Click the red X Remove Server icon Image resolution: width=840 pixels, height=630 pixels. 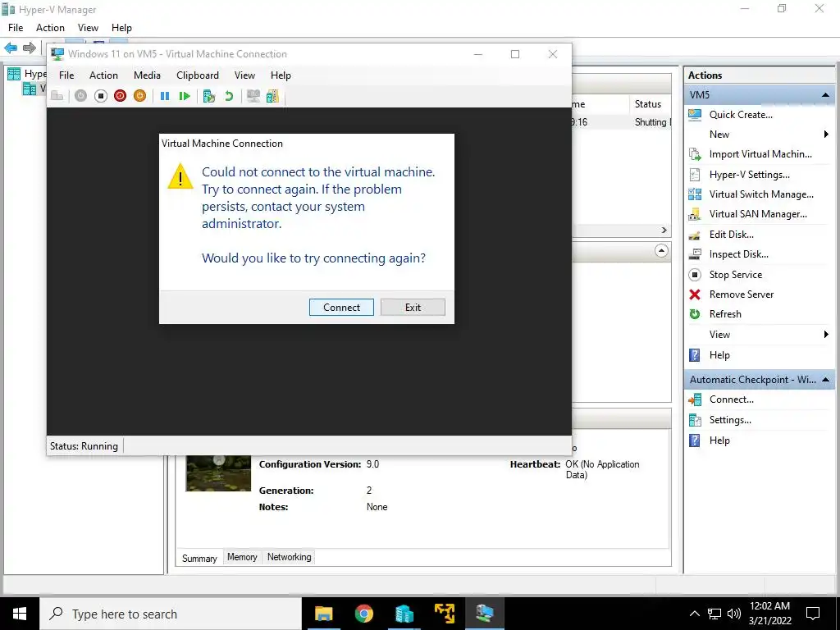pyautogui.click(x=695, y=294)
